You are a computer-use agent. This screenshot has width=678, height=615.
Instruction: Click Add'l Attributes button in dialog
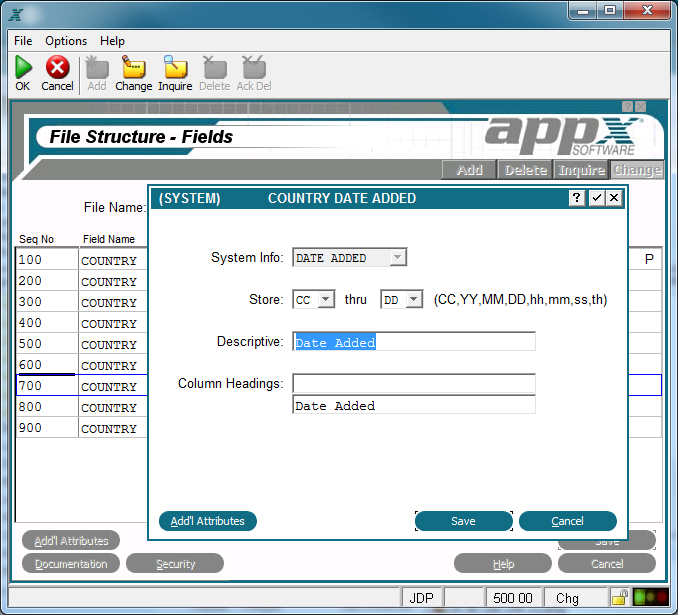208,521
